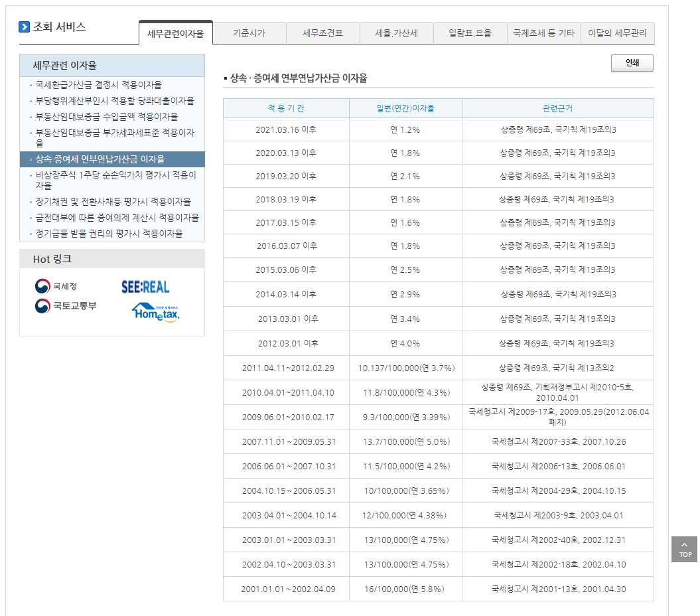
Task: Select the 이달의 세무관리 tab
Action: [x=618, y=33]
